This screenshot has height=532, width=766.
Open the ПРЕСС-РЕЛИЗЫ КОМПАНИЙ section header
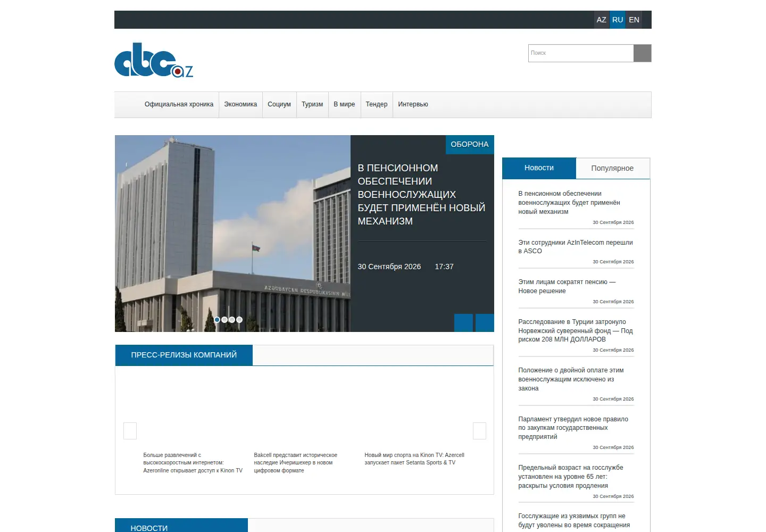(184, 355)
